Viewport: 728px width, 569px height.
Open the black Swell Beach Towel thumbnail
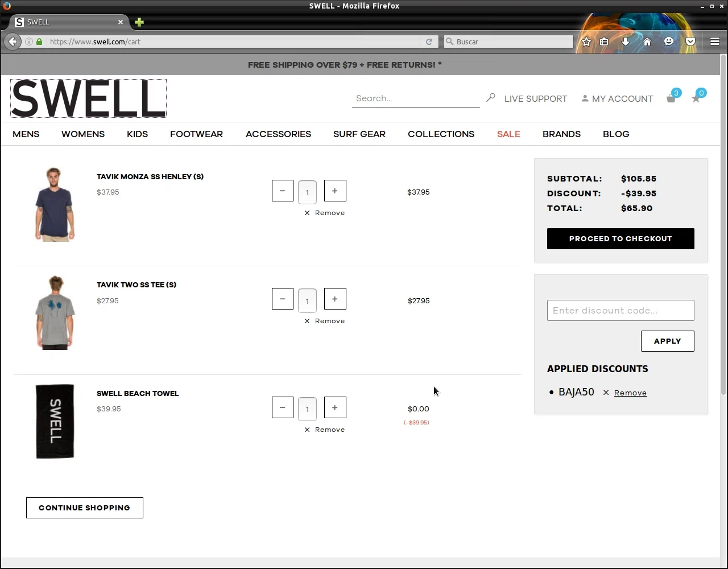(55, 421)
